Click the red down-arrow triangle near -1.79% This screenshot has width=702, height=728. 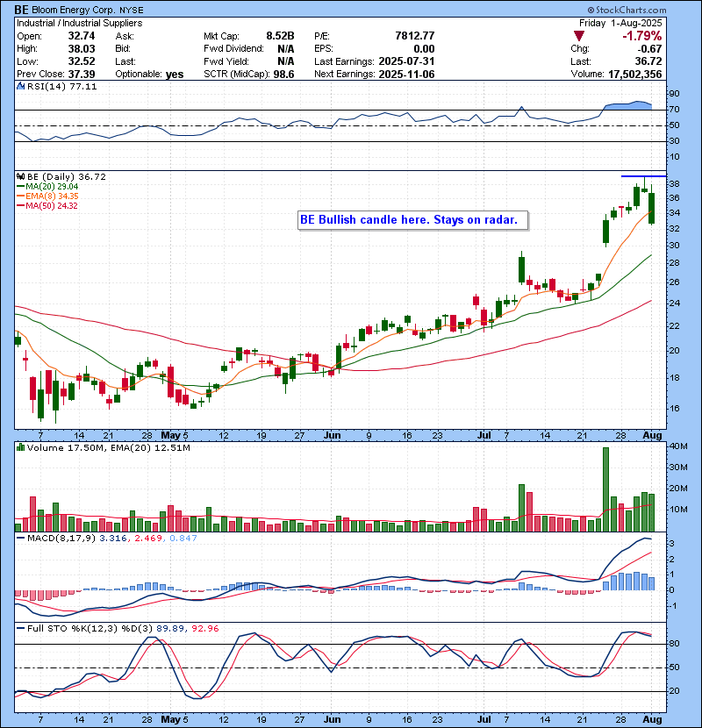point(578,36)
